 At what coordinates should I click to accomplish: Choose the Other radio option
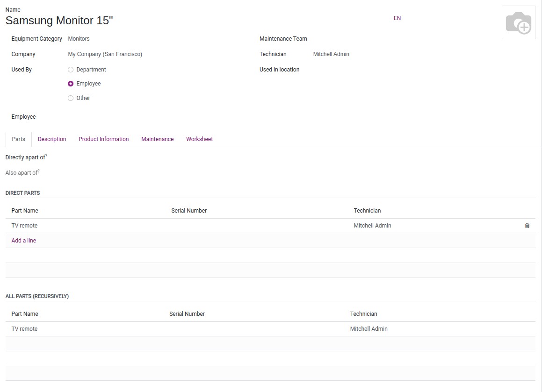(71, 98)
